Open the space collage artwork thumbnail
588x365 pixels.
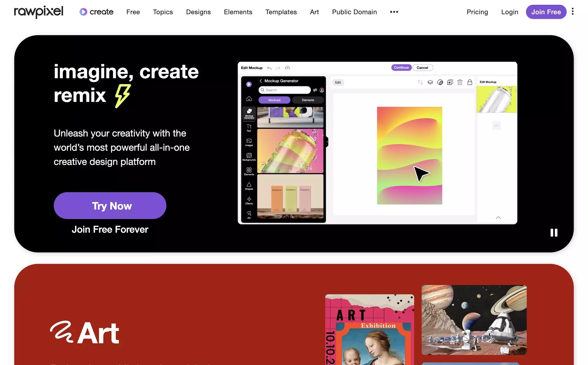(x=474, y=320)
